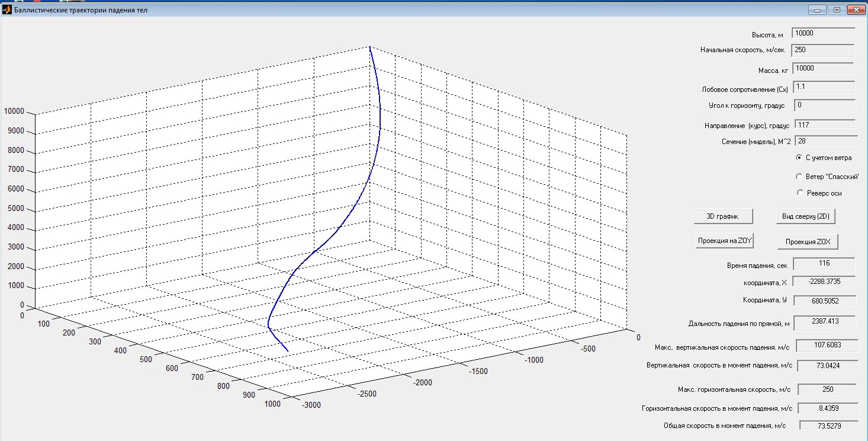Close the ballistic trajectories window
868x441 pixels.
(856, 10)
